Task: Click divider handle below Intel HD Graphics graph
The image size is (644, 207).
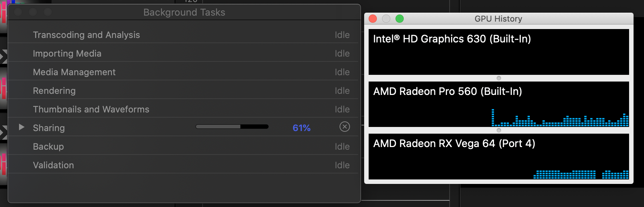Action: tap(499, 78)
